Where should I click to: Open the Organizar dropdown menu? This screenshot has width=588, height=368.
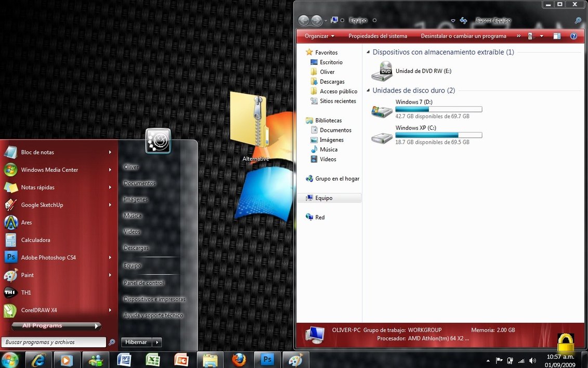click(319, 36)
